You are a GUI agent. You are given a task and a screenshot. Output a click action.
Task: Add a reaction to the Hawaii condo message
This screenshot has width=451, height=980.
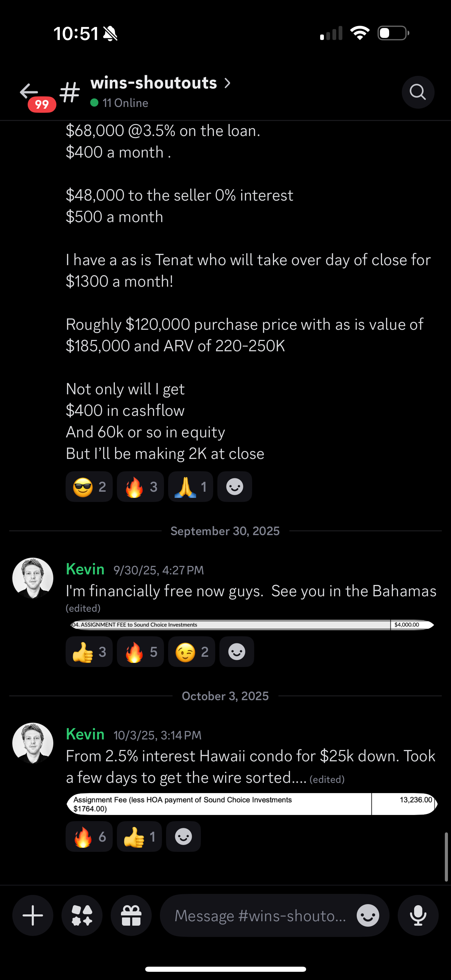183,836
